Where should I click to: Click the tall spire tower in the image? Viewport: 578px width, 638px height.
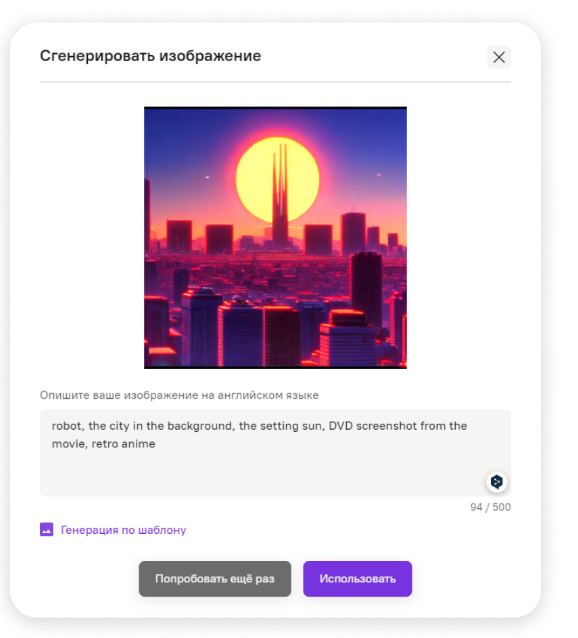coord(280,195)
